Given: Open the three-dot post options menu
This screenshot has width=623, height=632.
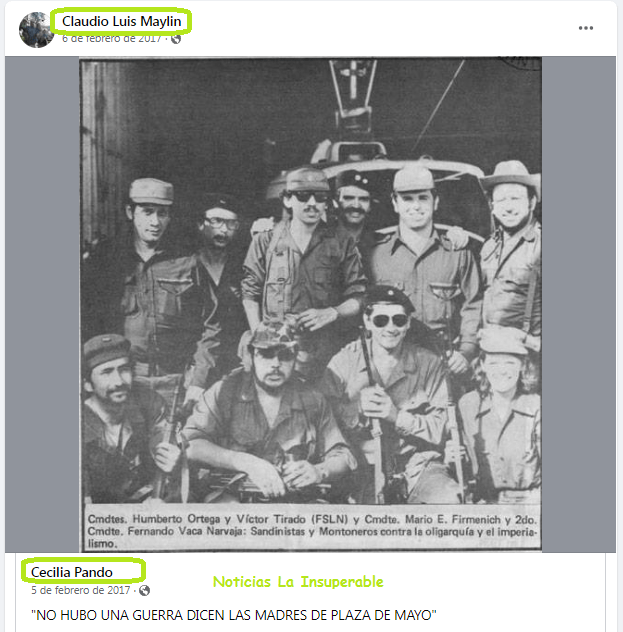Looking at the screenshot, I should pyautogui.click(x=586, y=28).
